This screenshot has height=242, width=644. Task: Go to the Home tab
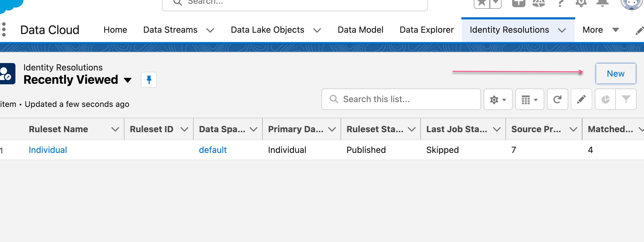click(115, 30)
